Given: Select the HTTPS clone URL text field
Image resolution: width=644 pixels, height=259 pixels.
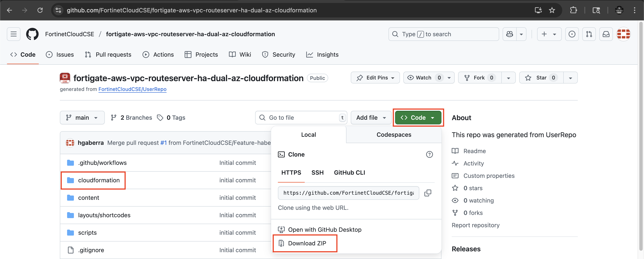Looking at the screenshot, I should point(348,193).
